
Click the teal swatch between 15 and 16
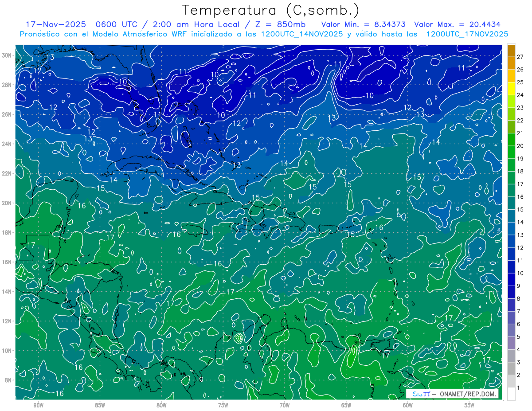pos(511,203)
